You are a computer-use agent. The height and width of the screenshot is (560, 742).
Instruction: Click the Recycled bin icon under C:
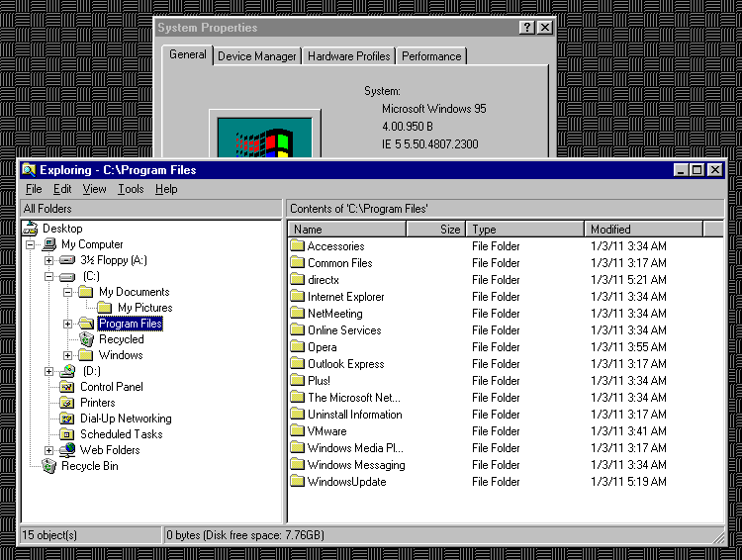[x=86, y=339]
